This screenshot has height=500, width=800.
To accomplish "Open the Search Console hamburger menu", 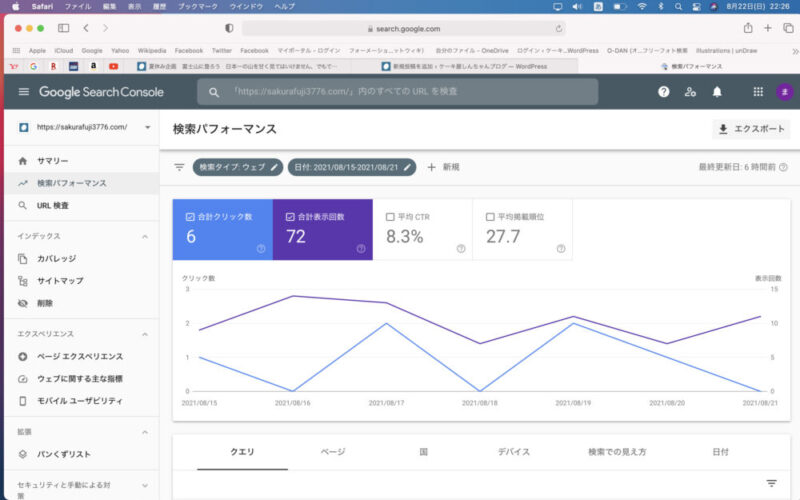I will click(23, 92).
